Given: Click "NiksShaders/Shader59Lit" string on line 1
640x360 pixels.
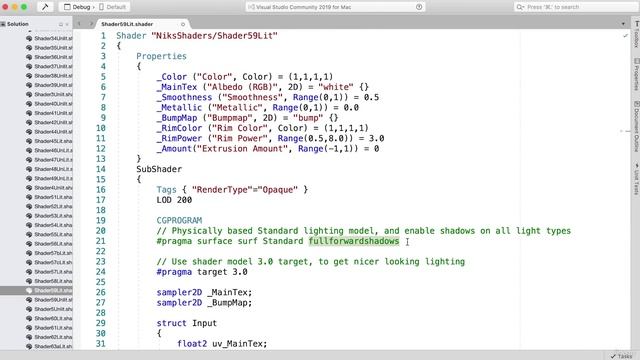Looking at the screenshot, I should [214, 36].
